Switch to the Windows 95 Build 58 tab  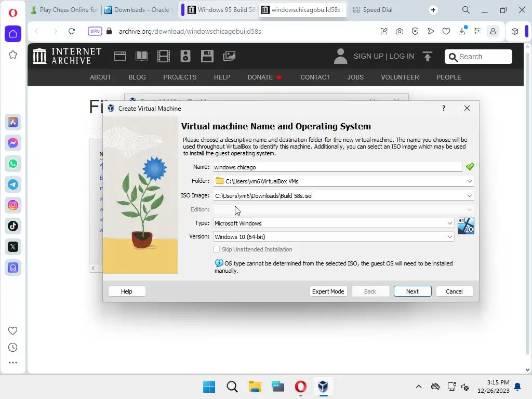tap(222, 10)
